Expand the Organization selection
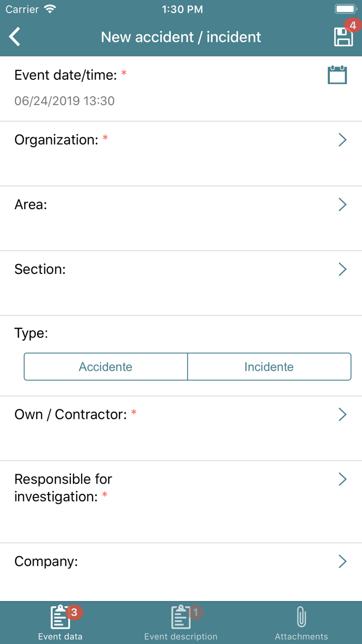The width and height of the screenshot is (362, 644). coord(342,140)
